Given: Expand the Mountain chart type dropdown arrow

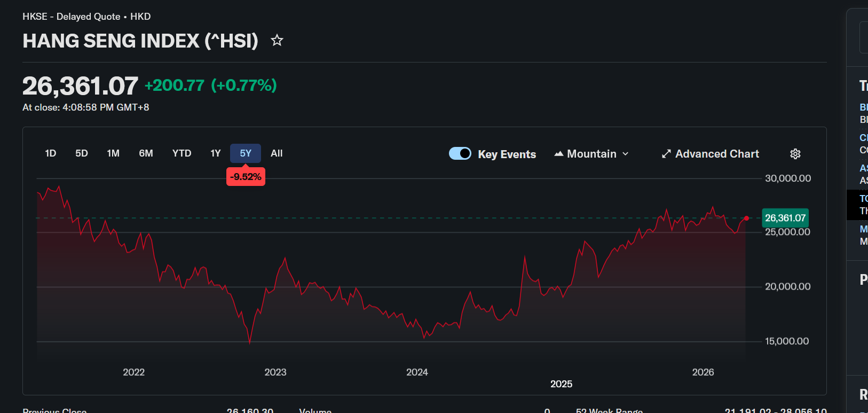Looking at the screenshot, I should (626, 154).
